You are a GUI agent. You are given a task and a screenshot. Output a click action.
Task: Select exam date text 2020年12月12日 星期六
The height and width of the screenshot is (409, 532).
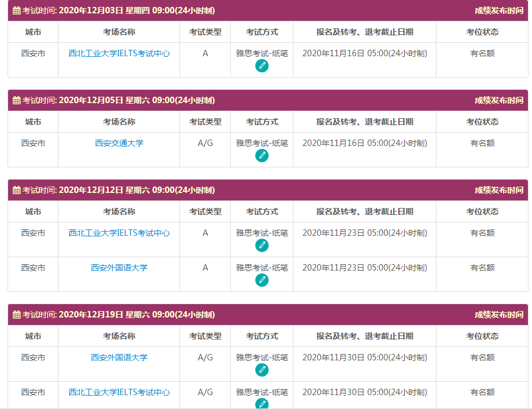[104, 190]
